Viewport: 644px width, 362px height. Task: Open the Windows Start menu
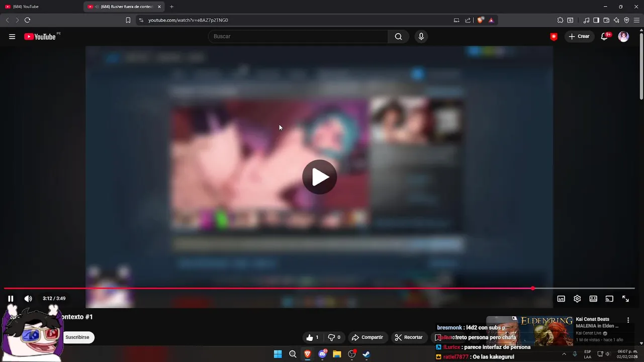tap(278, 354)
